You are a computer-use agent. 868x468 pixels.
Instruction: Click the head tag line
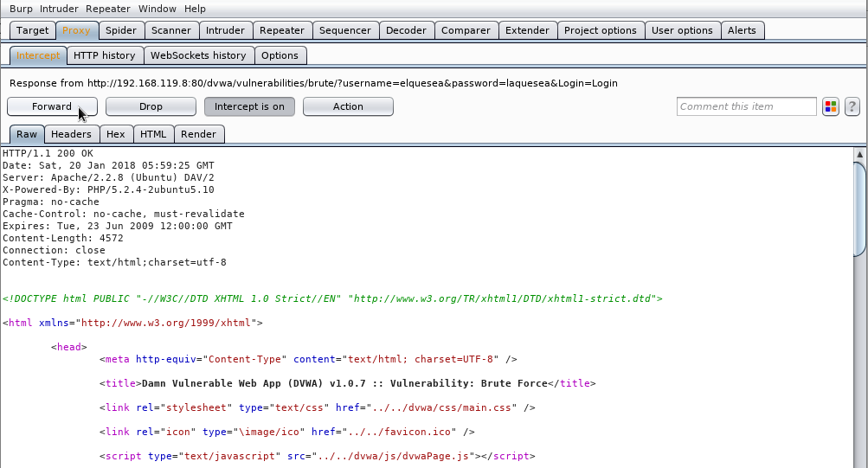(69, 348)
